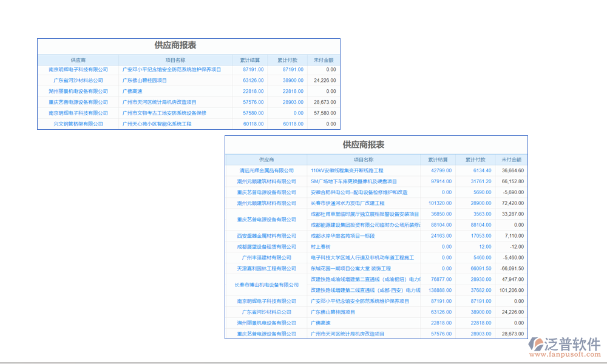This screenshot has height=364, width=607.
Task: Click 未付金额 header in second report
Action: tap(510, 160)
